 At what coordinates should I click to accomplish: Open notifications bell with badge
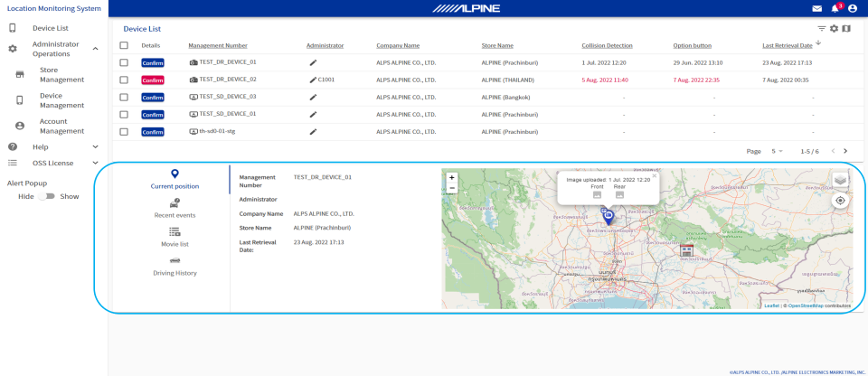[x=835, y=8]
